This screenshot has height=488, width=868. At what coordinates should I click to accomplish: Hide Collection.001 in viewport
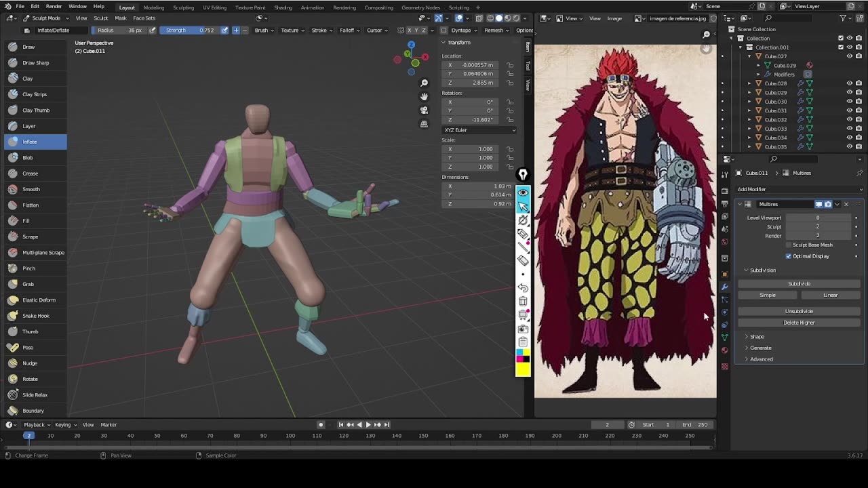pos(849,47)
